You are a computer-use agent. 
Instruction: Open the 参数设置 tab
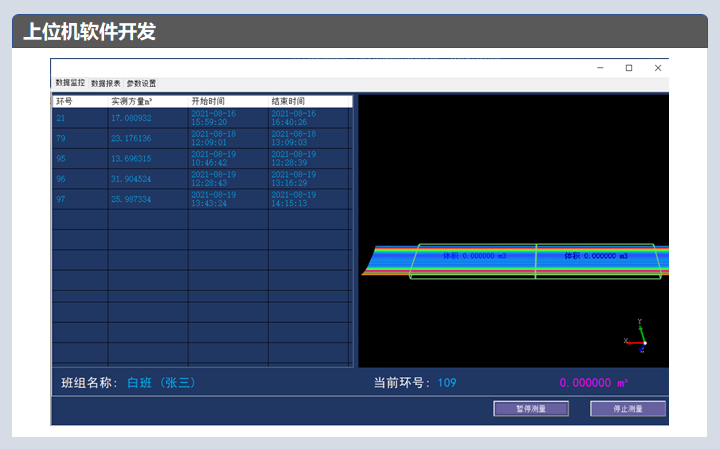(x=141, y=83)
